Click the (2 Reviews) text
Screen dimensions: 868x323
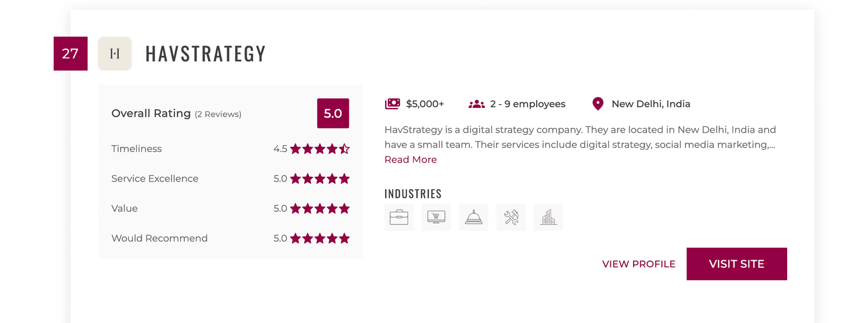click(x=218, y=114)
